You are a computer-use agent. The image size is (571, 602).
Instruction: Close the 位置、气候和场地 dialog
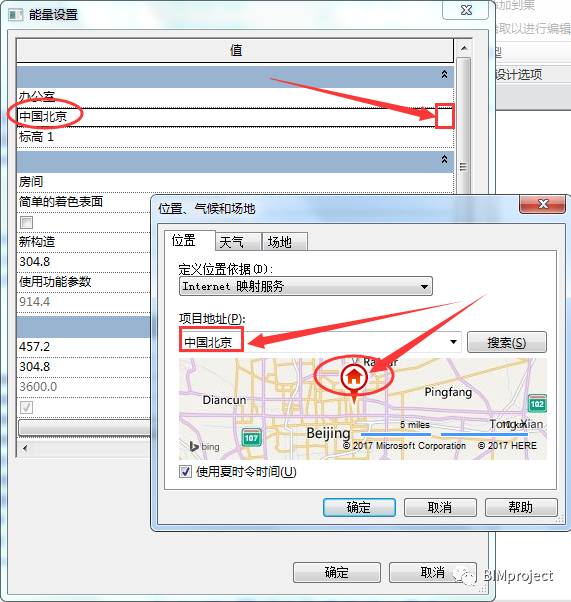543,203
